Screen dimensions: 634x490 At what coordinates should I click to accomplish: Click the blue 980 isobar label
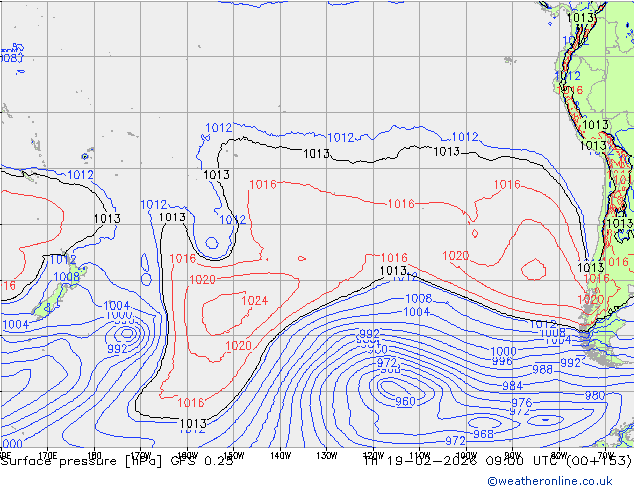tap(595, 395)
